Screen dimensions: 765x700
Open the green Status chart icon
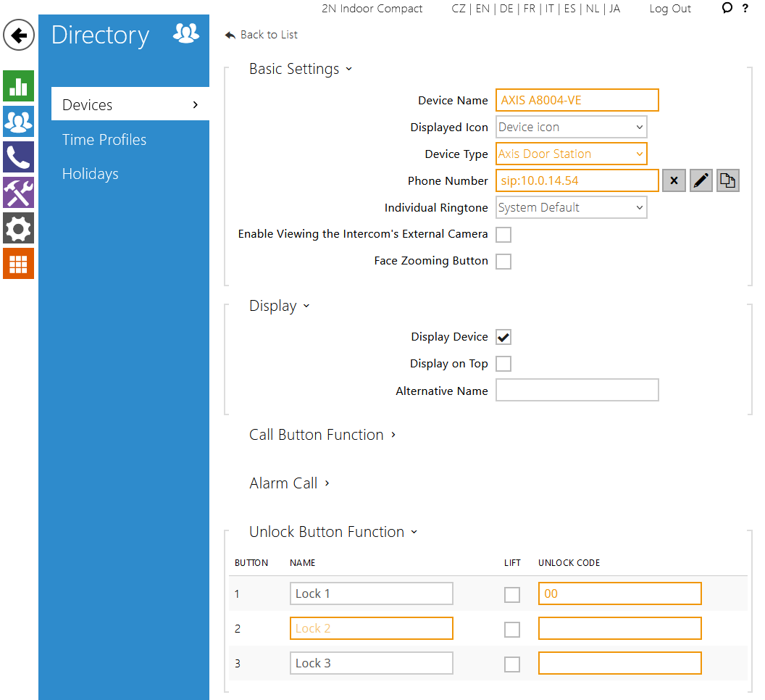click(19, 86)
